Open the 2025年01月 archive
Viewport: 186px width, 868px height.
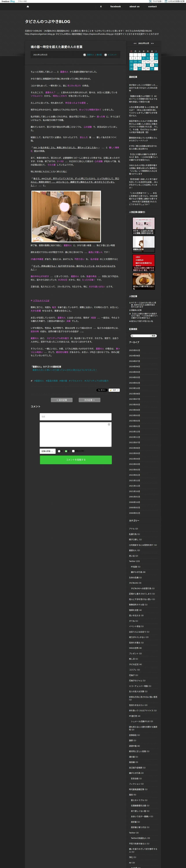tap(134, 350)
